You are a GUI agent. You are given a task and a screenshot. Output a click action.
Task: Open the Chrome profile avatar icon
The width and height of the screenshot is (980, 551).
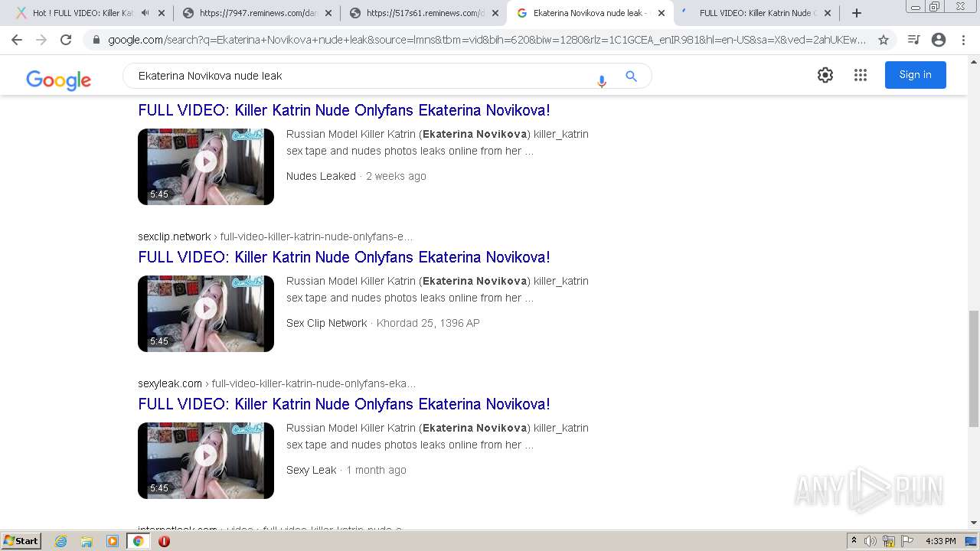pyautogui.click(x=939, y=40)
